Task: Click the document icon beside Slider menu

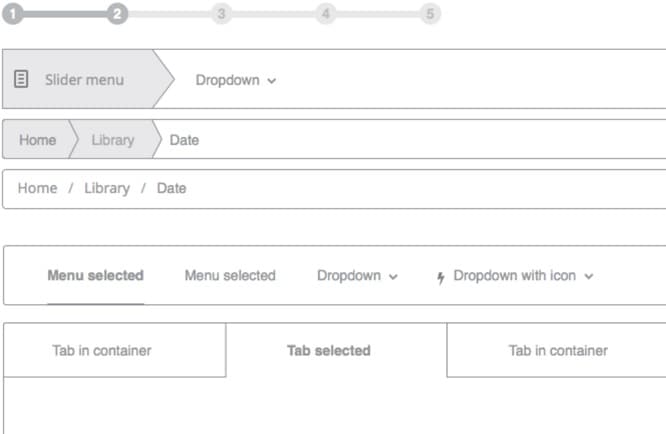Action: [22, 79]
